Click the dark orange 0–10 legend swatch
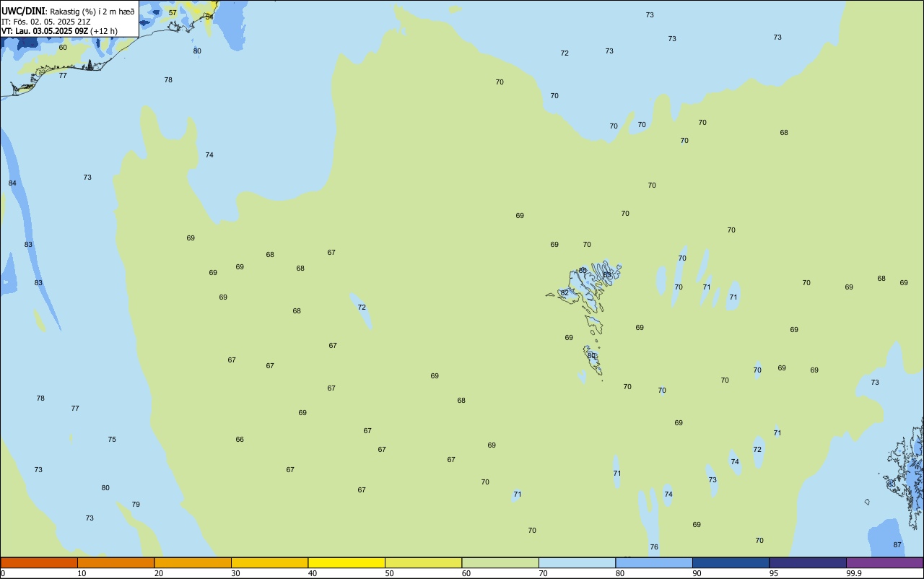This screenshot has width=924, height=579. point(39,562)
